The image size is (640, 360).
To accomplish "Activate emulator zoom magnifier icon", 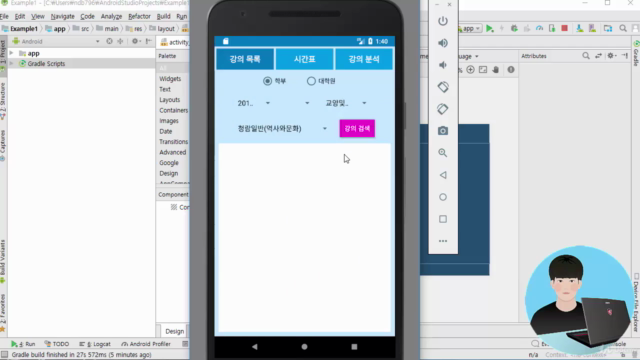I will 443,153.
